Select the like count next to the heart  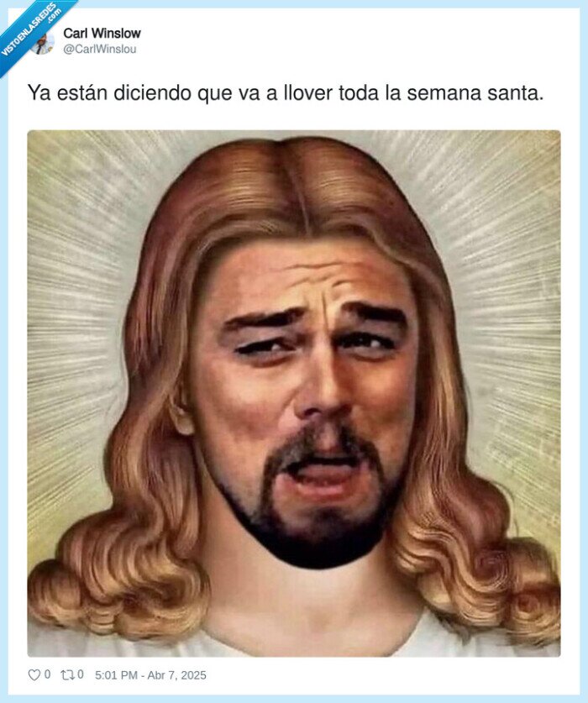click(48, 674)
